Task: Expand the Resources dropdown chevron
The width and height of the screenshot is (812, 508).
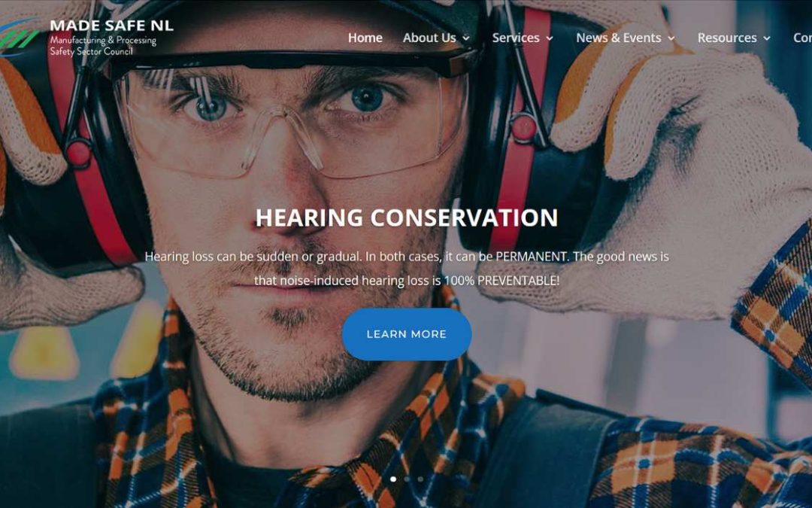Action: coord(767,38)
